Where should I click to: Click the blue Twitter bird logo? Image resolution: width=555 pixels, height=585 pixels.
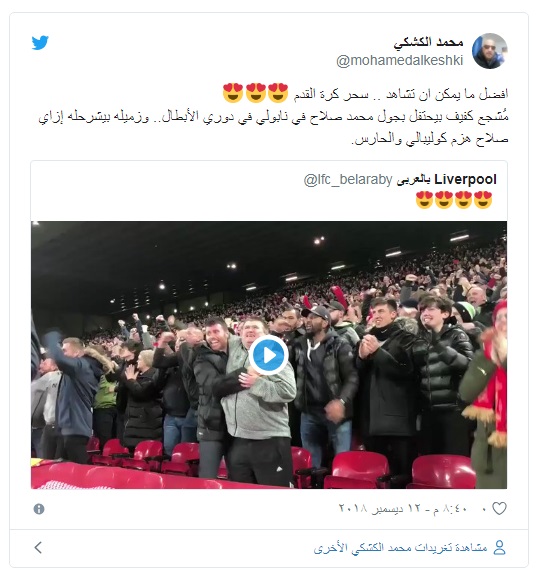click(40, 43)
